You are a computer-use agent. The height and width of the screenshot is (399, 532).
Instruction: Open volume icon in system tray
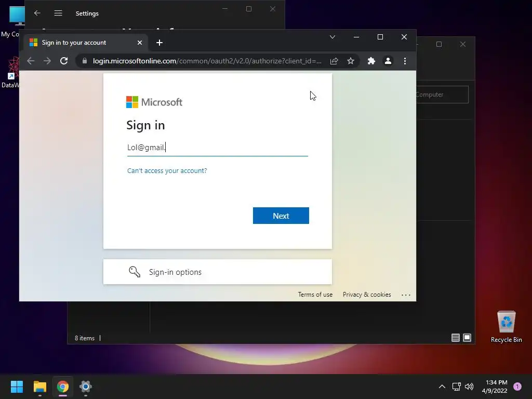pyautogui.click(x=469, y=387)
